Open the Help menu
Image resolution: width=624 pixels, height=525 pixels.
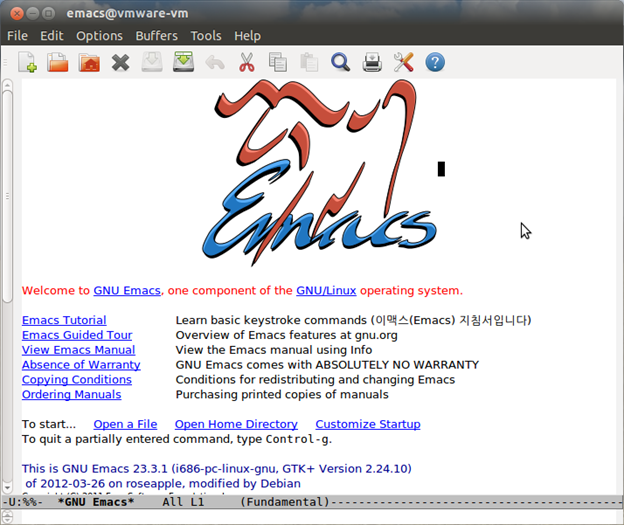[x=247, y=36]
